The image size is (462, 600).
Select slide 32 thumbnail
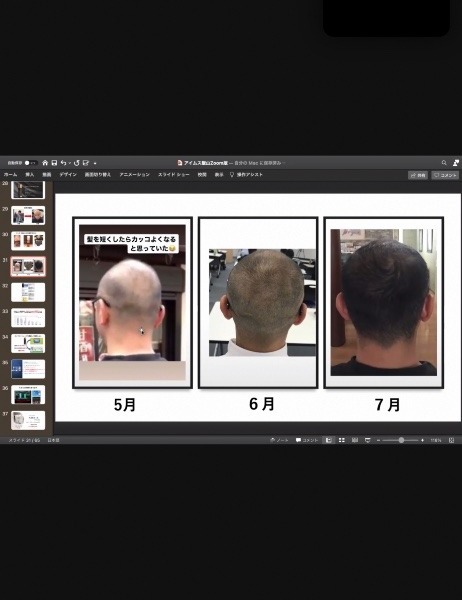(x=28, y=292)
